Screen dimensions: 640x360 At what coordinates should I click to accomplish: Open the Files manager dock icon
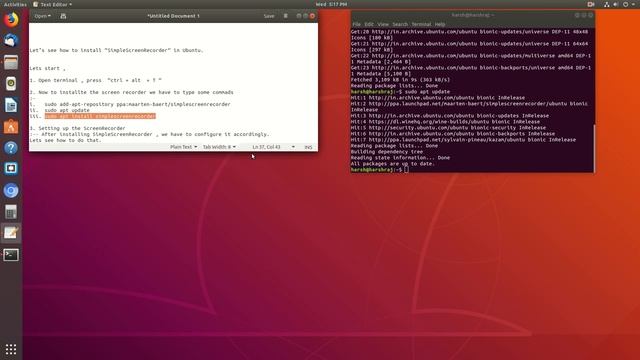(11, 62)
